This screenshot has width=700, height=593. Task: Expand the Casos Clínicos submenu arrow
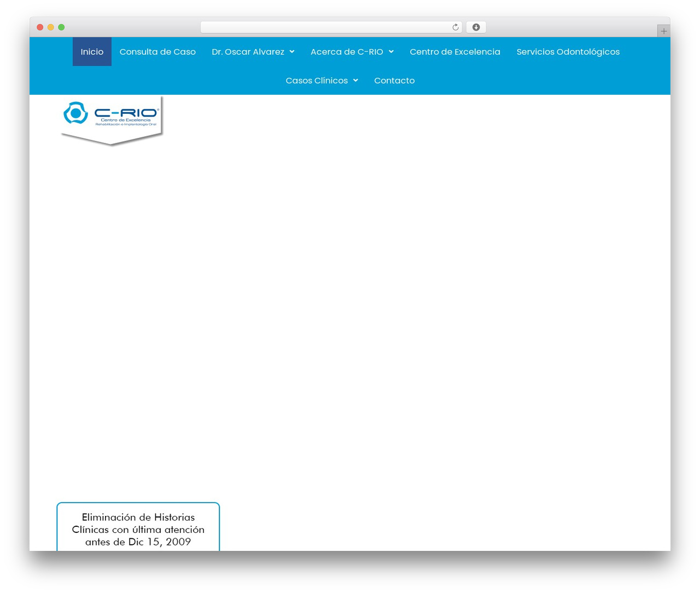355,80
